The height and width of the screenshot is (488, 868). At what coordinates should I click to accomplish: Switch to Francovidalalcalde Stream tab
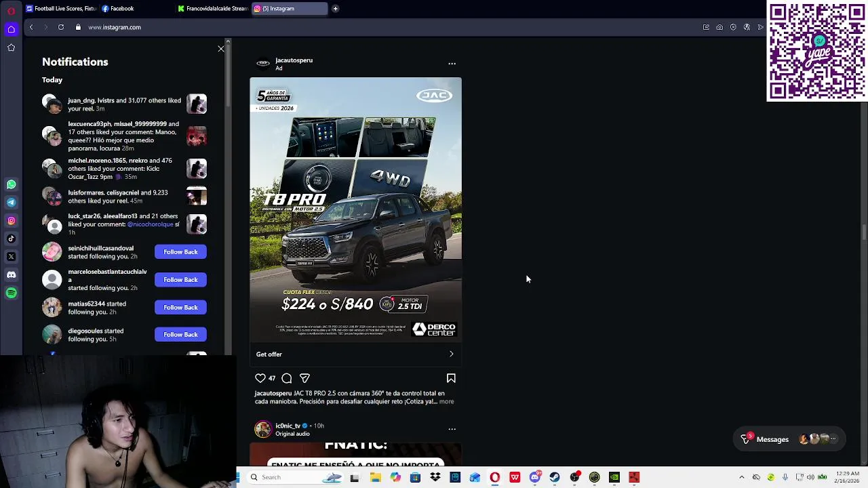point(214,9)
